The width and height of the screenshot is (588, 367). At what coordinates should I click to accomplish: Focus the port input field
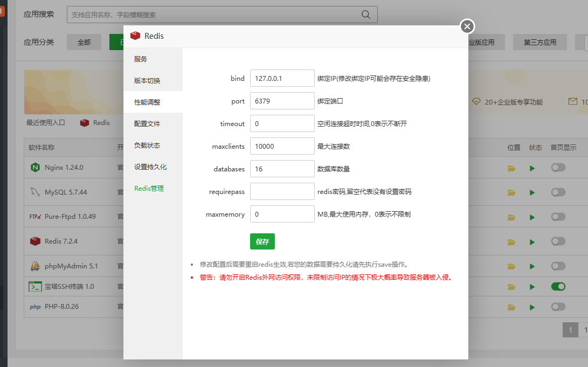(282, 101)
